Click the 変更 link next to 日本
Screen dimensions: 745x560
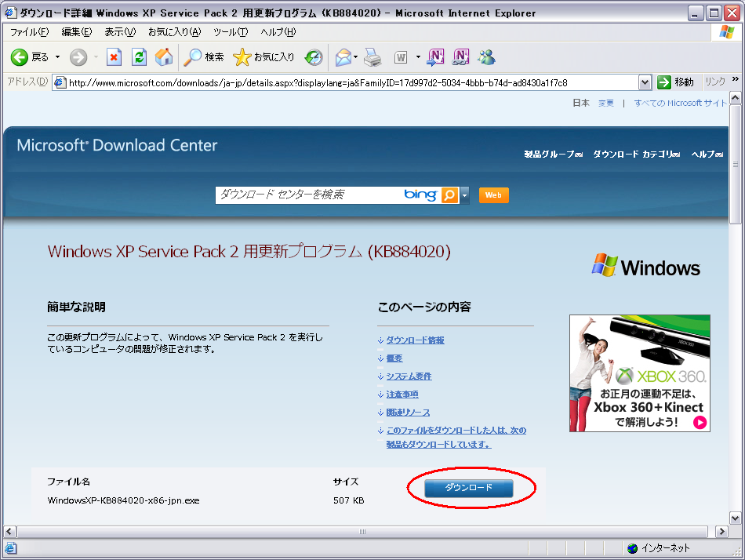(605, 104)
